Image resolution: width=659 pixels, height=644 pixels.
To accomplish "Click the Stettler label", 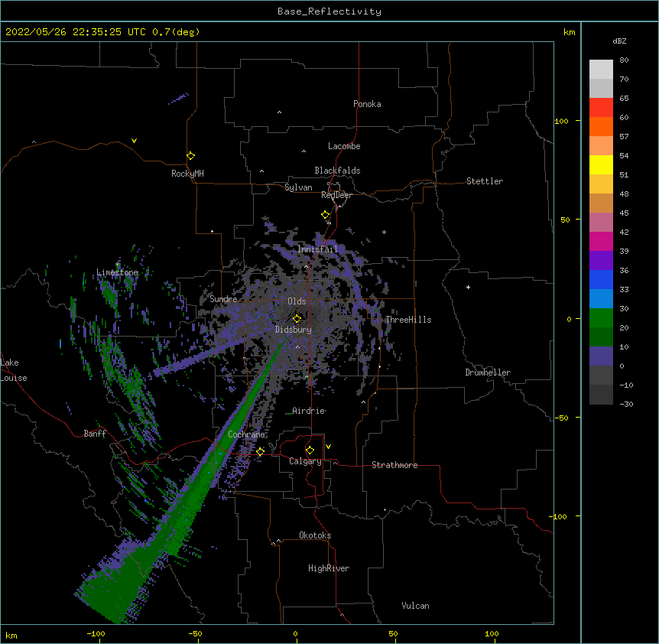I will click(x=485, y=181).
